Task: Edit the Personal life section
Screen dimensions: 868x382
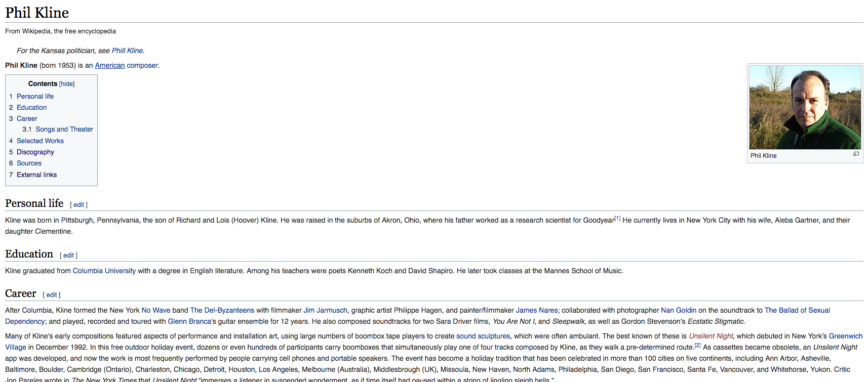Action: 78,205
